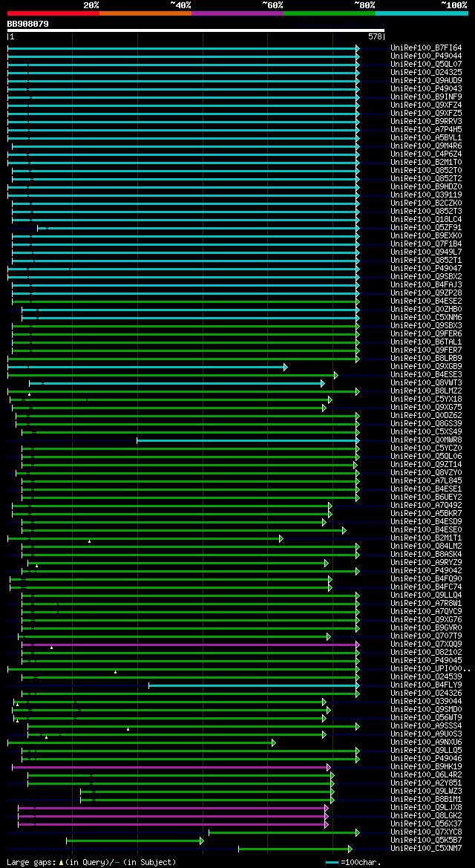Select label UniRef100_Q9M4R6
Image resolution: width=475 pixels, height=868 pixels.
[426, 146]
